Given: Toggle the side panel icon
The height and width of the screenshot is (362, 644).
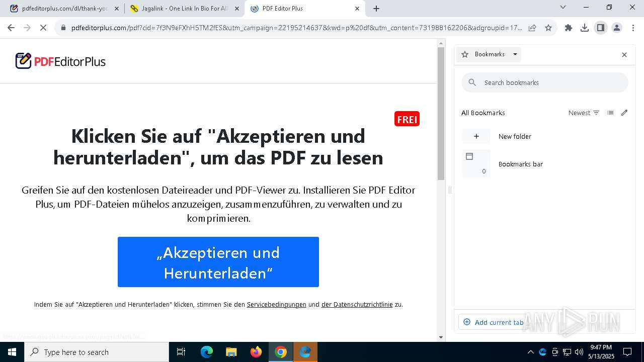Looking at the screenshot, I should [x=601, y=28].
